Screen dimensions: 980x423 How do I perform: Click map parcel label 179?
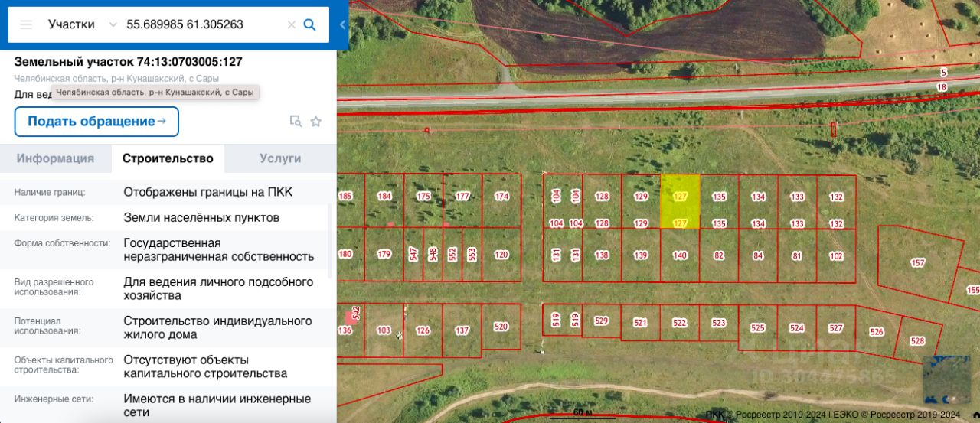point(384,254)
